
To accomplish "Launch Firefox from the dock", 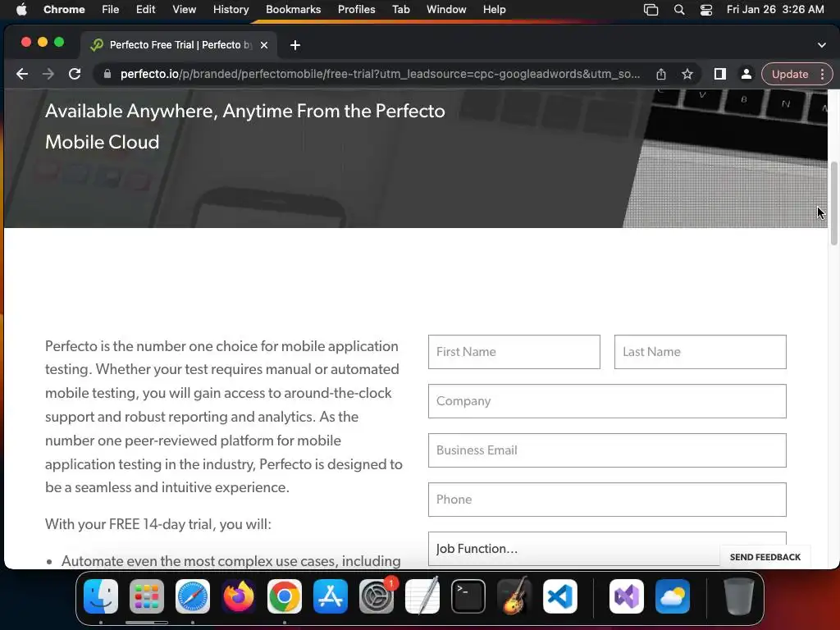I will tap(239, 596).
